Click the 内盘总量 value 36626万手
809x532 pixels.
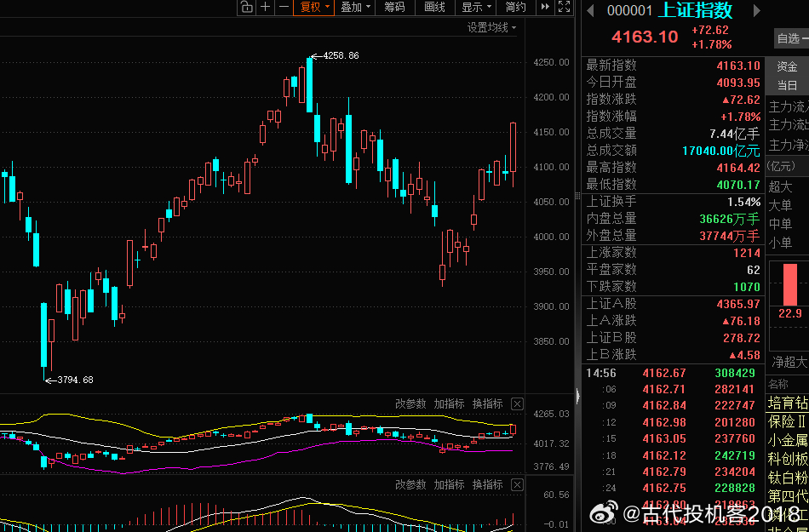[730, 219]
